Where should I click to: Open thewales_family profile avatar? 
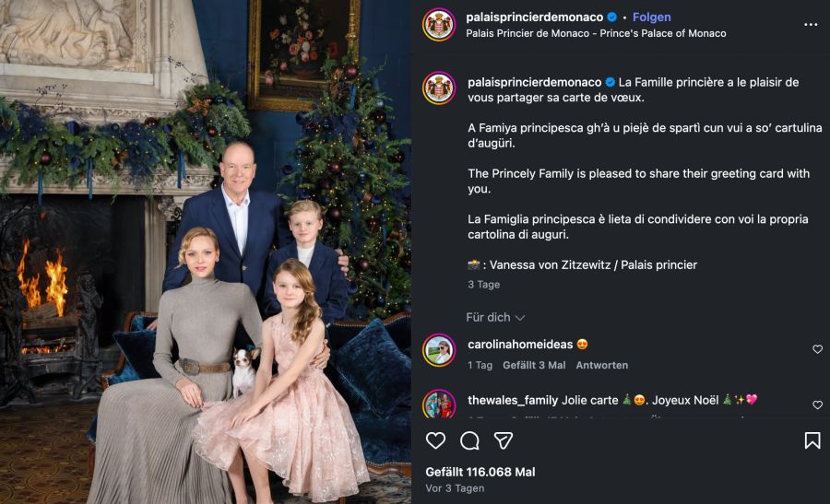tap(439, 405)
